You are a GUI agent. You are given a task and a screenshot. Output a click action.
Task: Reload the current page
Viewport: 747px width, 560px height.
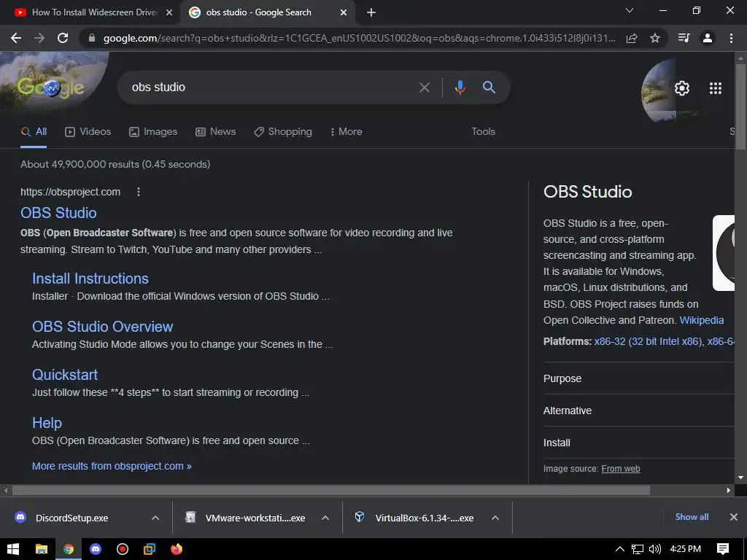tap(63, 38)
